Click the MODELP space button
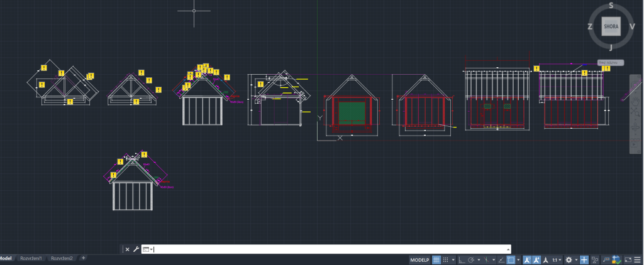 [x=419, y=260]
